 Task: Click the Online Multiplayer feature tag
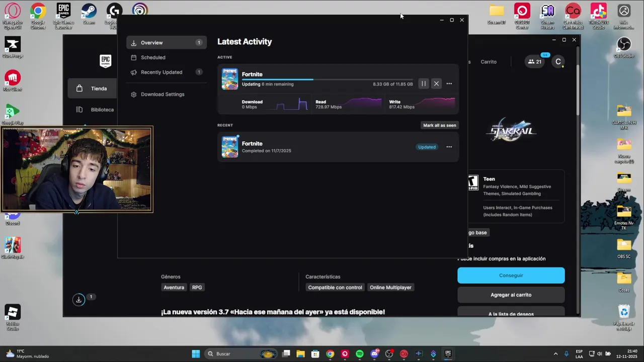click(390, 288)
